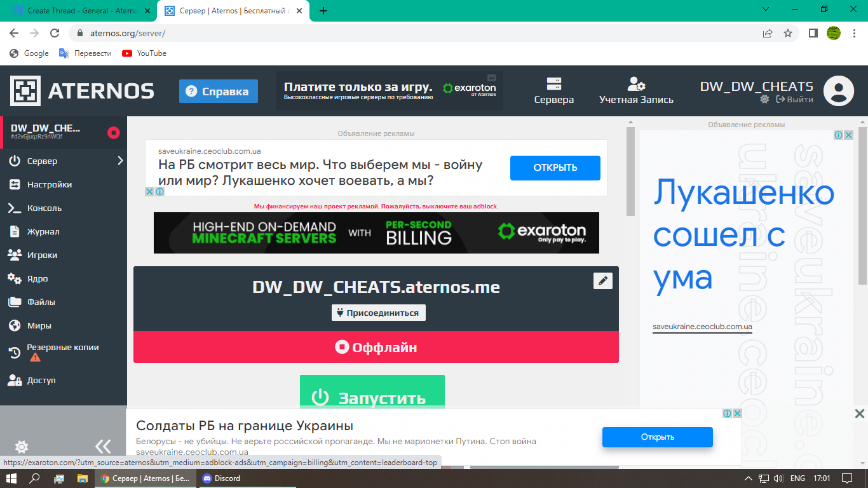Reload the Aternos page

click(55, 33)
